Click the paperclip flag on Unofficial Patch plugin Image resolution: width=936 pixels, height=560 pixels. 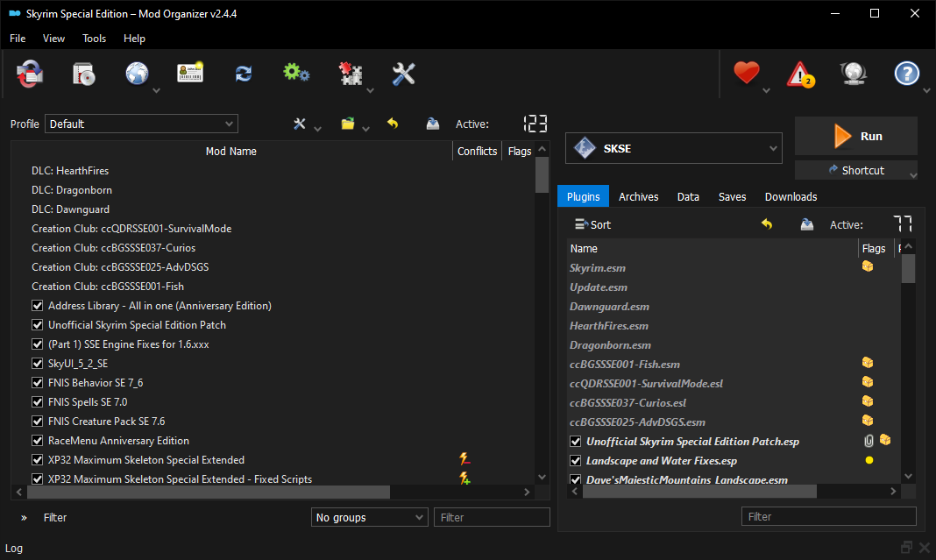pyautogui.click(x=869, y=441)
